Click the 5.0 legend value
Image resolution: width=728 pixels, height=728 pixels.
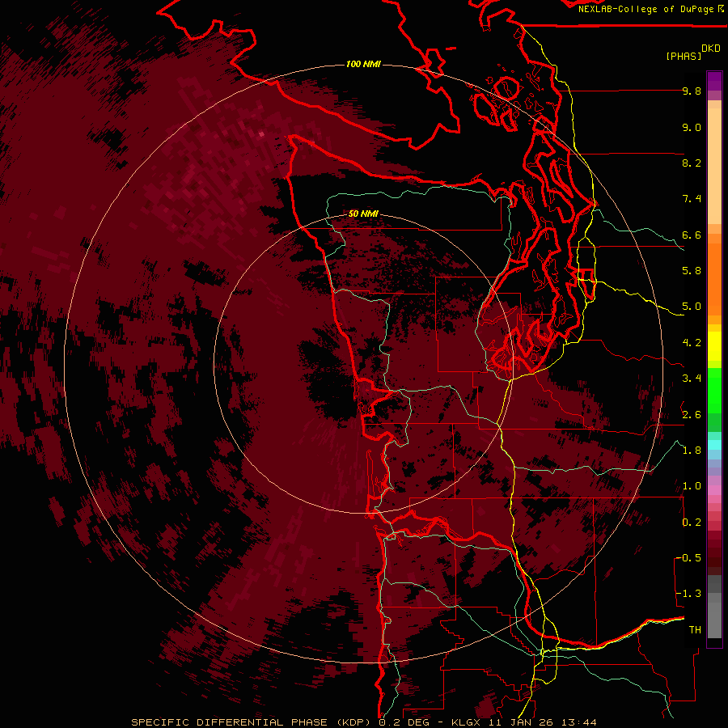tap(692, 307)
